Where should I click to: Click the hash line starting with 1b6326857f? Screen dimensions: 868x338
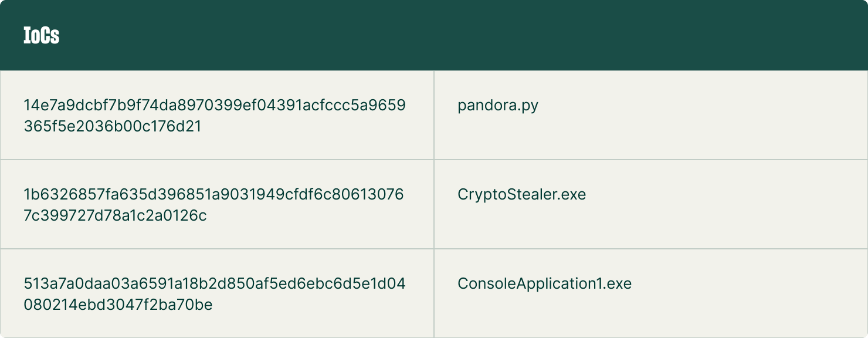(x=213, y=194)
